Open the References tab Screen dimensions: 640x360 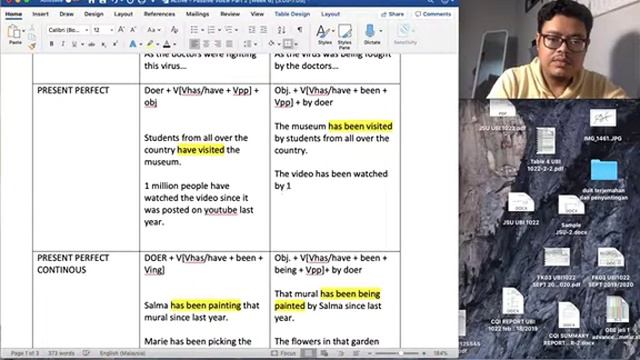159,14
